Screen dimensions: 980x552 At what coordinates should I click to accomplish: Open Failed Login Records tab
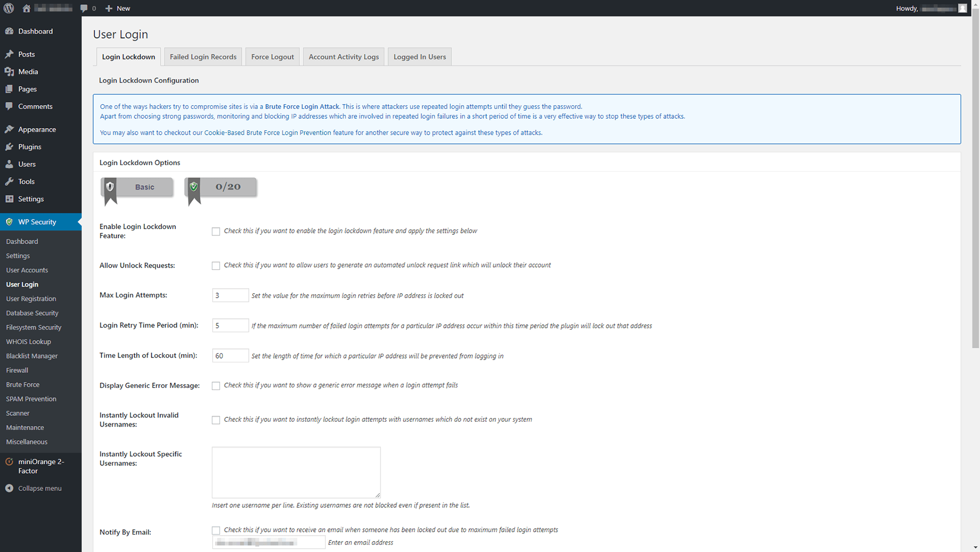coord(203,57)
